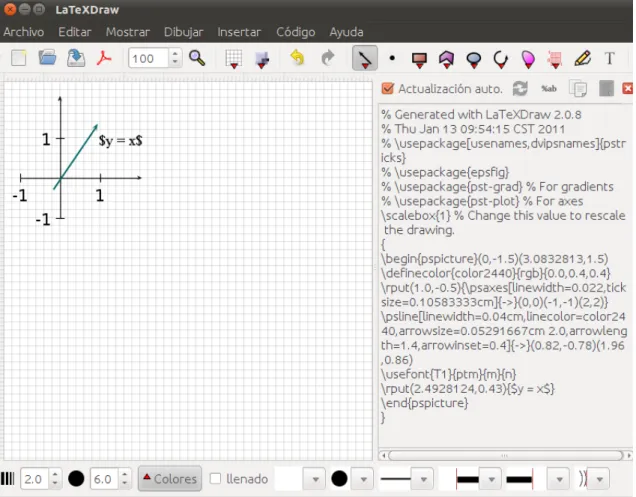The width and height of the screenshot is (636, 497).
Task: Select the freehand pencil tool
Action: (x=582, y=58)
